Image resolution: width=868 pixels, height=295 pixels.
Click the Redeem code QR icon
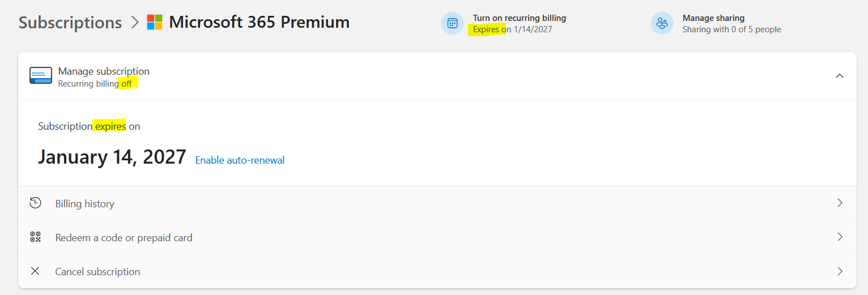pos(36,237)
